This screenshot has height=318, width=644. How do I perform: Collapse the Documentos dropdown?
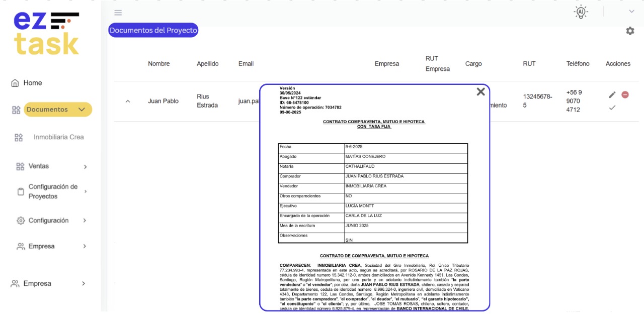(x=83, y=109)
